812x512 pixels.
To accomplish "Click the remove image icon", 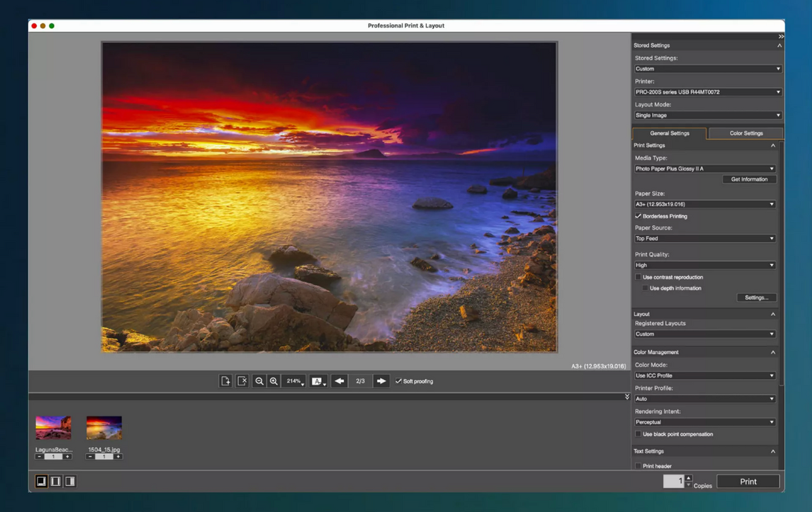I will point(242,381).
